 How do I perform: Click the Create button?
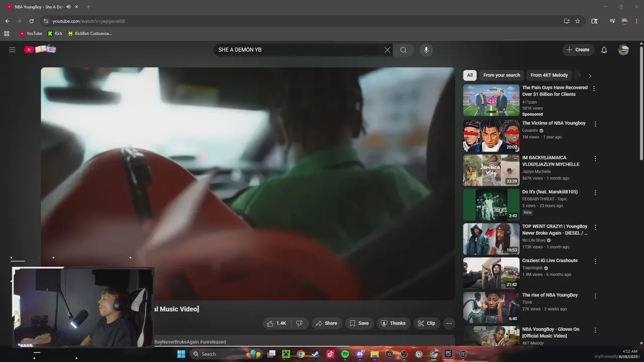[x=578, y=50]
